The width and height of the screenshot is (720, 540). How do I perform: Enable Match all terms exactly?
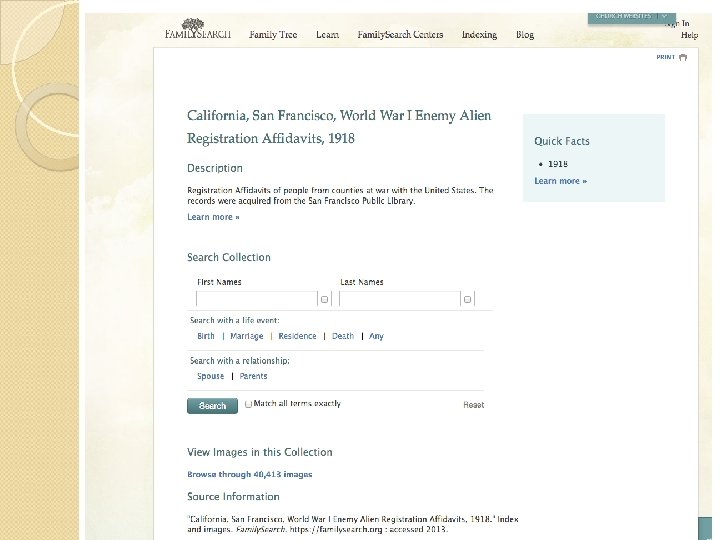[249, 404]
